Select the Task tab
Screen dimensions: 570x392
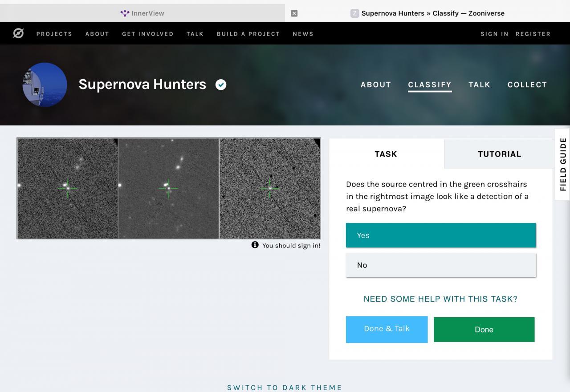(x=386, y=154)
